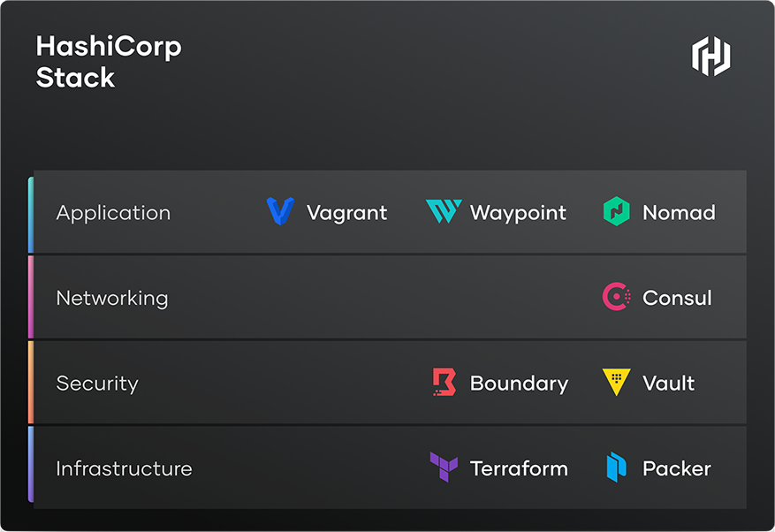Click the Boundary logo icon
Viewport: 775px width, 532px height.
(x=444, y=382)
